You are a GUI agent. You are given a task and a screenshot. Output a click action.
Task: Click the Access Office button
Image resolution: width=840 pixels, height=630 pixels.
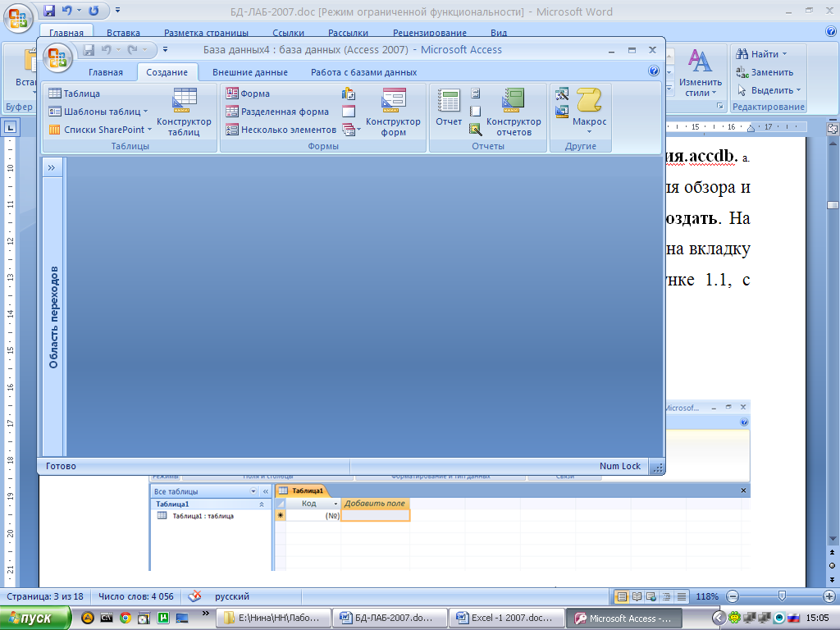tap(57, 57)
